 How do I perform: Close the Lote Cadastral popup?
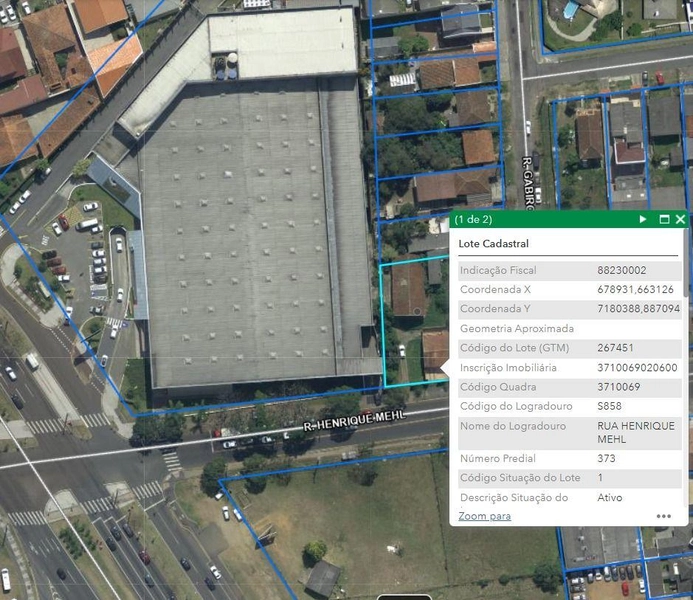tap(680, 219)
